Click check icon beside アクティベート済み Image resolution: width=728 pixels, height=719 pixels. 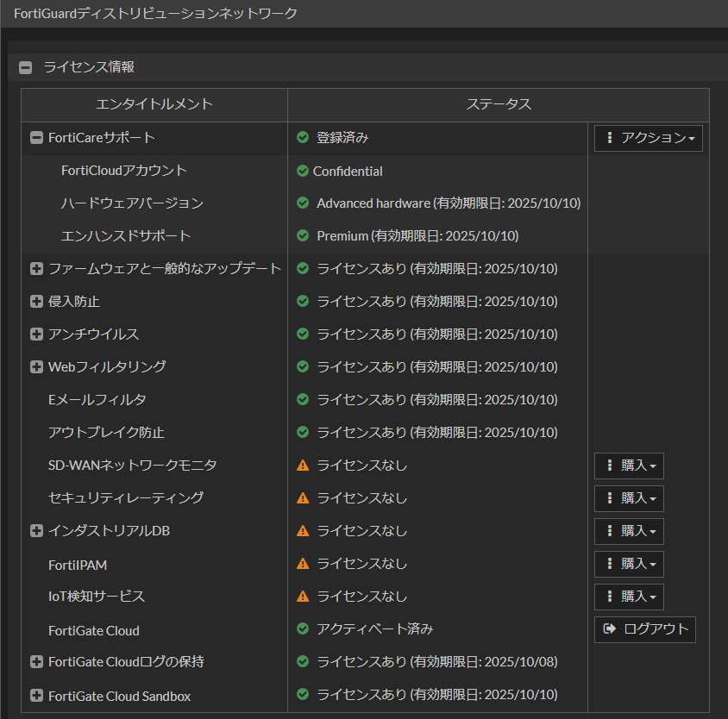(303, 629)
